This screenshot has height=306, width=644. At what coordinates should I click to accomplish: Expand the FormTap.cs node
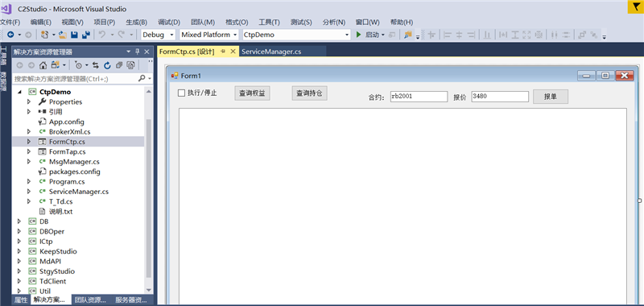click(29, 151)
